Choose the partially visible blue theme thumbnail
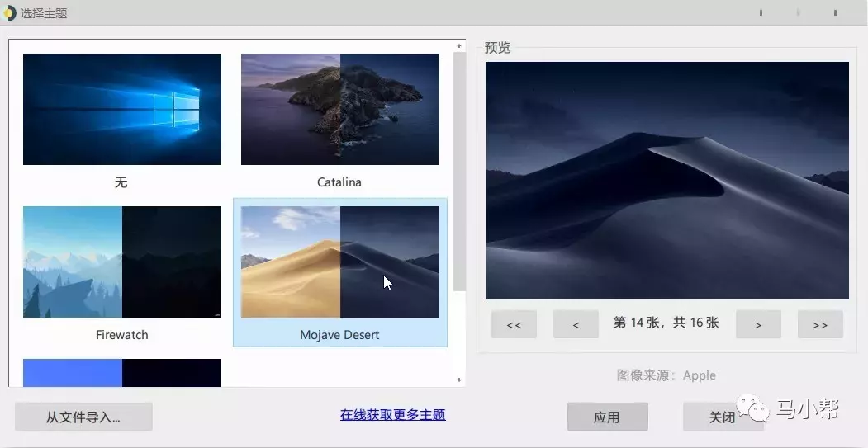This screenshot has height=448, width=868. coord(121,373)
